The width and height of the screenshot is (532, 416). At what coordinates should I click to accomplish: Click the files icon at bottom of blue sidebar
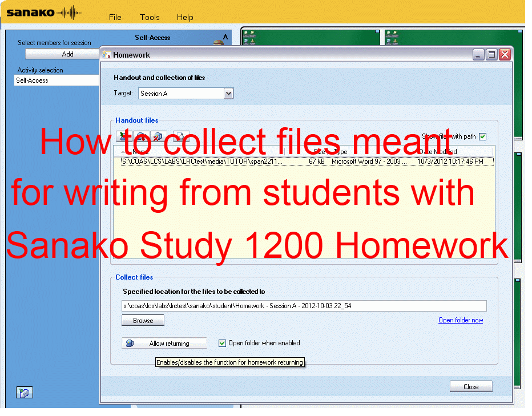[24, 392]
